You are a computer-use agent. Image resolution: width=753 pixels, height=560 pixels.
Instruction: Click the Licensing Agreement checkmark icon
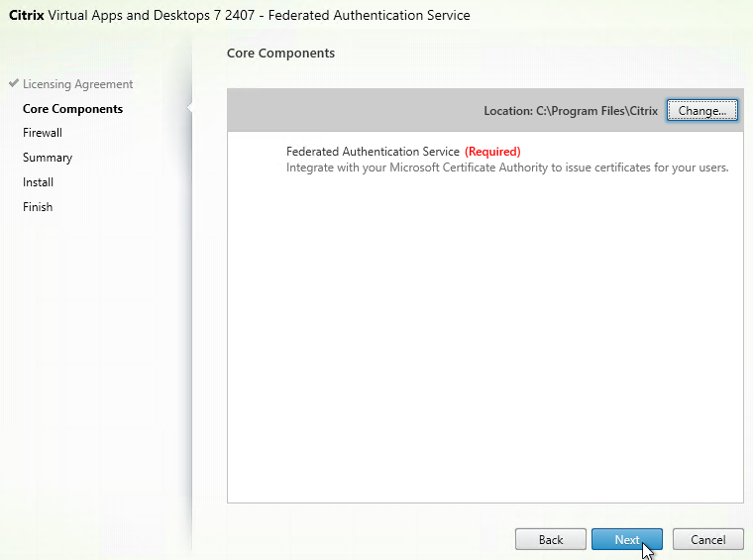coord(13,84)
